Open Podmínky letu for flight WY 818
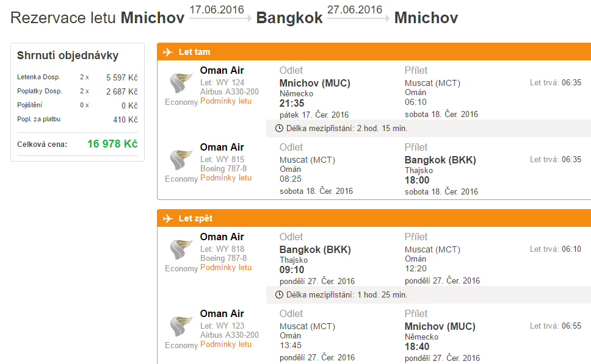 click(226, 268)
